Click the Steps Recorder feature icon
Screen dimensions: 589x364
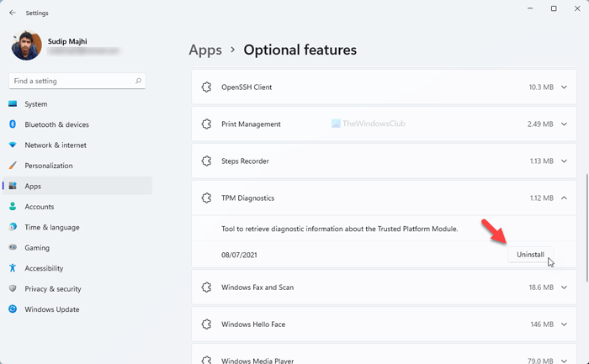point(206,161)
